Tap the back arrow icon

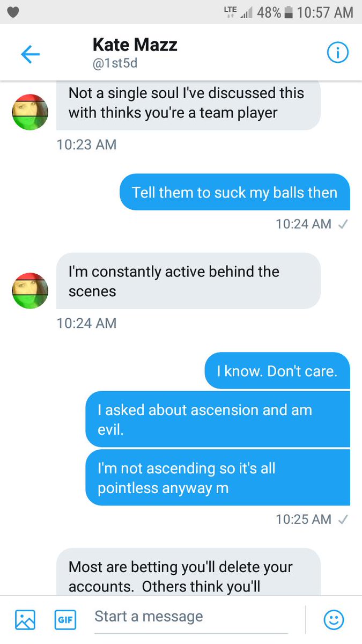30,54
